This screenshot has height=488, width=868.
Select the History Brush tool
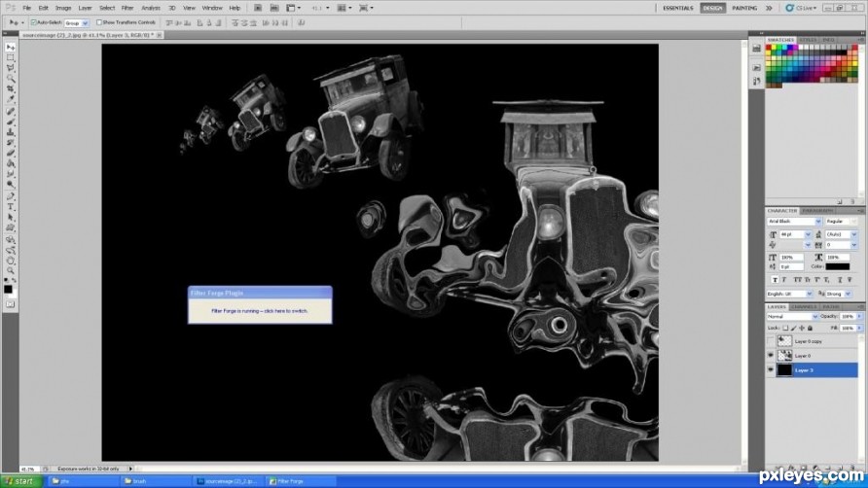click(11, 143)
